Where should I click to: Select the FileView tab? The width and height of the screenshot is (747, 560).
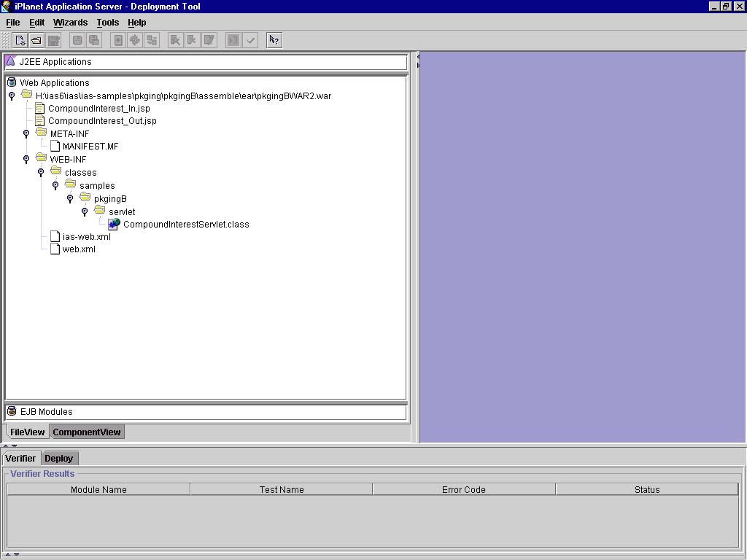click(x=27, y=432)
